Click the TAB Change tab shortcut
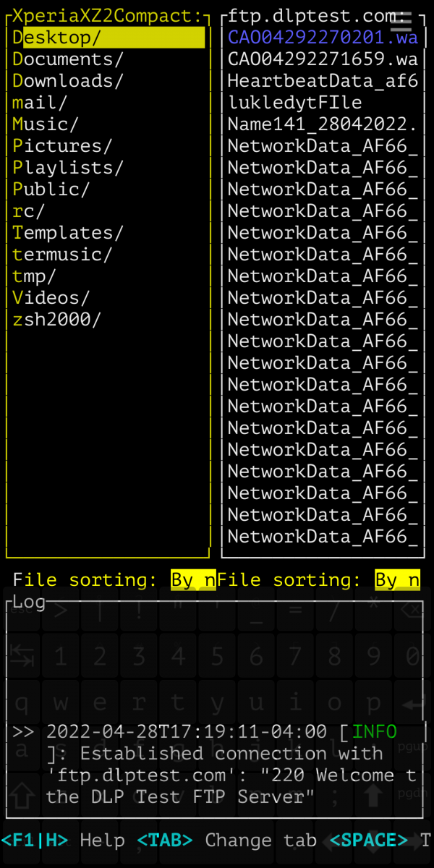434x868 pixels. coord(165,840)
